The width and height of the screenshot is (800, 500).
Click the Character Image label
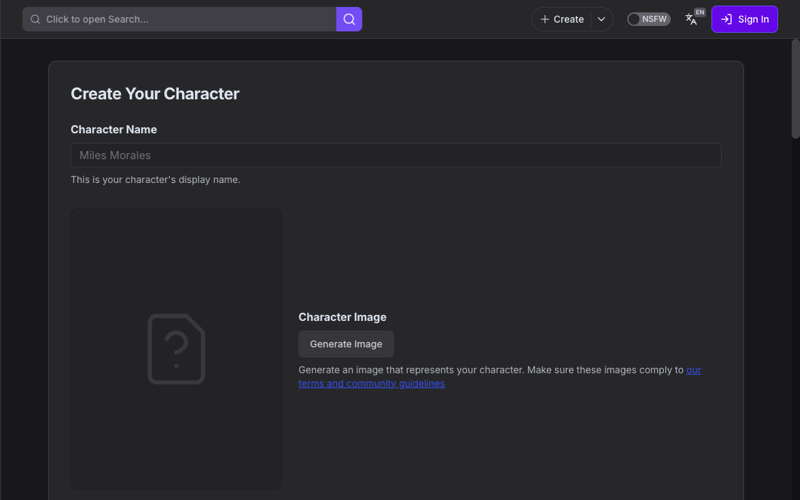click(x=342, y=317)
